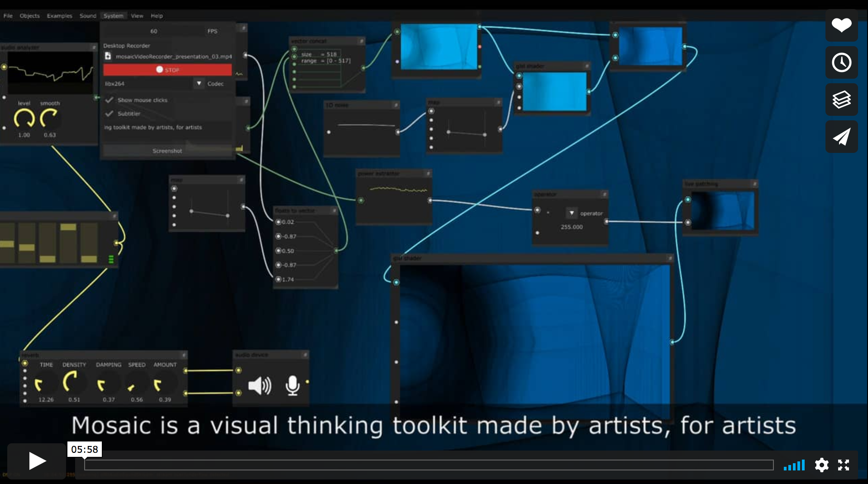868x484 pixels.
Task: Click the operator value 255.000
Action: [572, 227]
